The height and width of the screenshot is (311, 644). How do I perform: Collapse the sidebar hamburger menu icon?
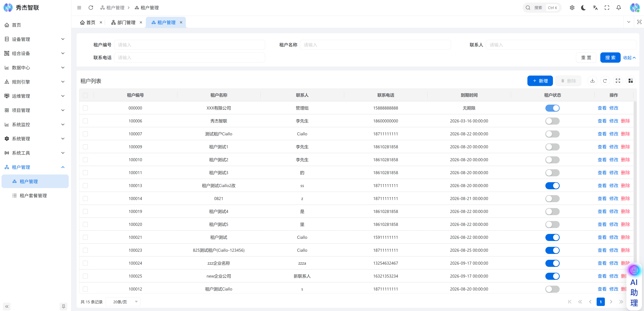[x=79, y=8]
